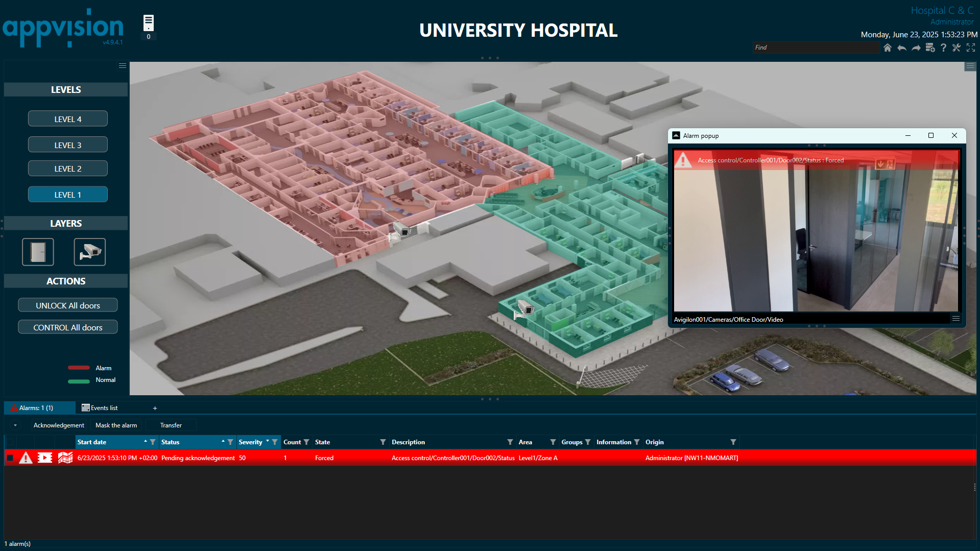Open the Severity column filter
Screen dimensions: 980x551
[x=275, y=442]
